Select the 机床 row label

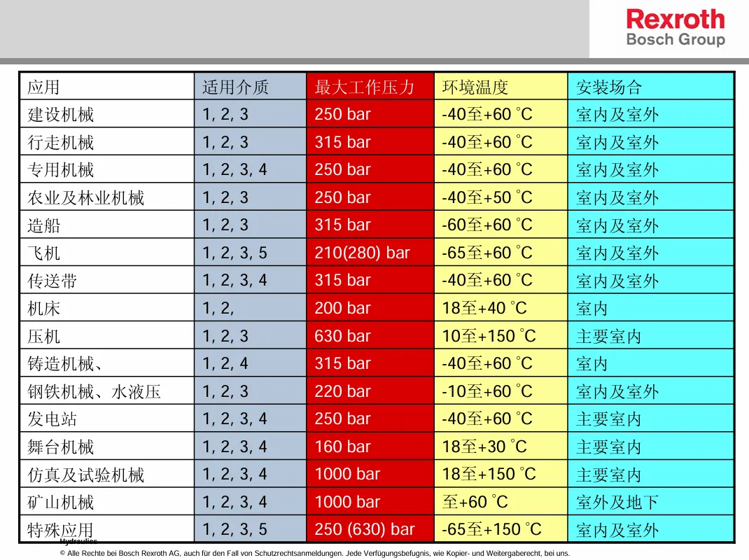(x=43, y=309)
